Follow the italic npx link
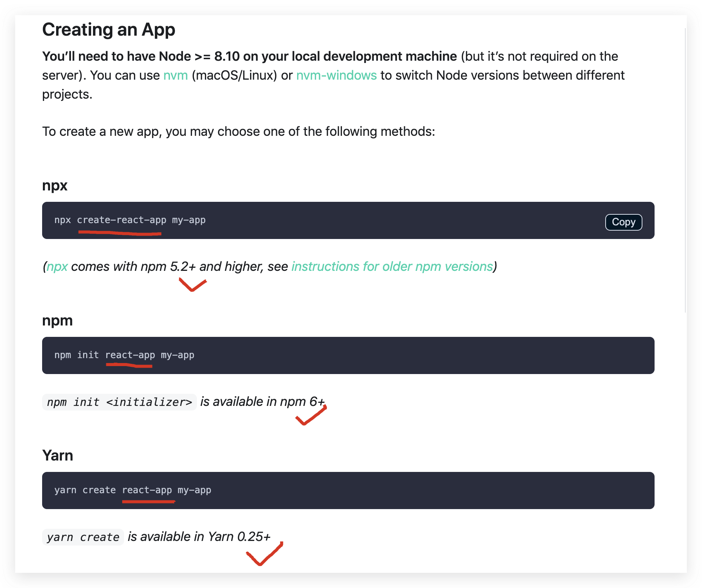This screenshot has height=588, width=702. coord(57,266)
